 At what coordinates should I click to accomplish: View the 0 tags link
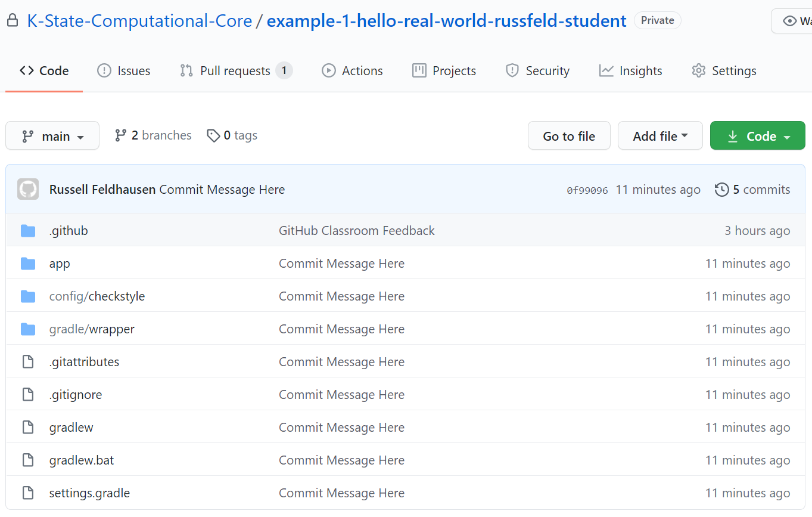(232, 135)
